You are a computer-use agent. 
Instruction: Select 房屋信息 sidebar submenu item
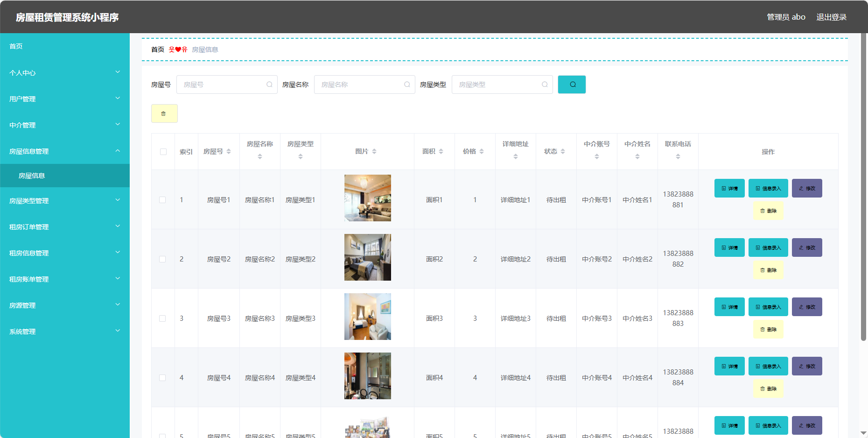pos(65,176)
